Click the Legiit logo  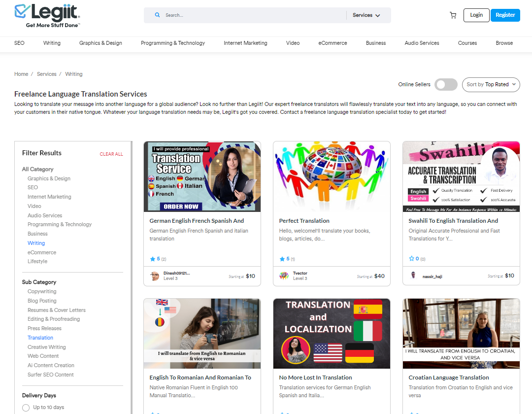47,16
